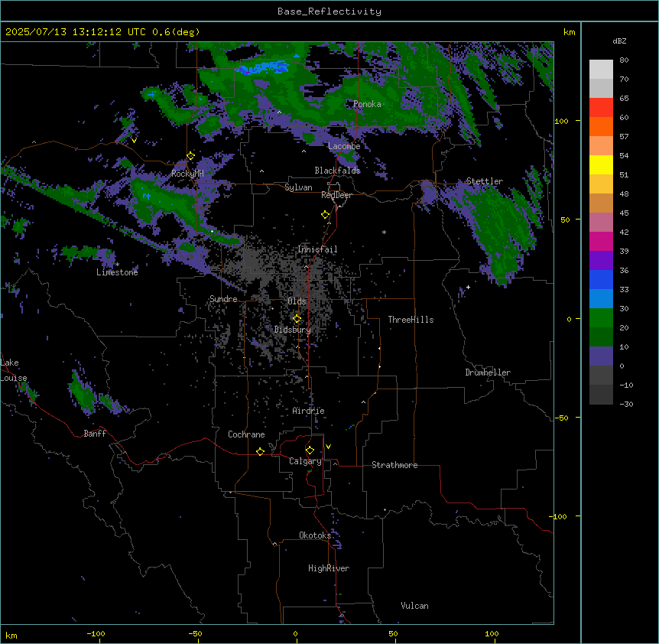Viewport: 659px width, 644px height.
Task: Select the RockyMH label
Action: 187,173
